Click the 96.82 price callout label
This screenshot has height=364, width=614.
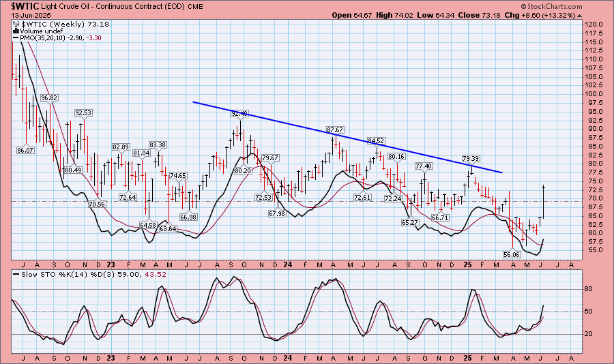click(x=48, y=97)
